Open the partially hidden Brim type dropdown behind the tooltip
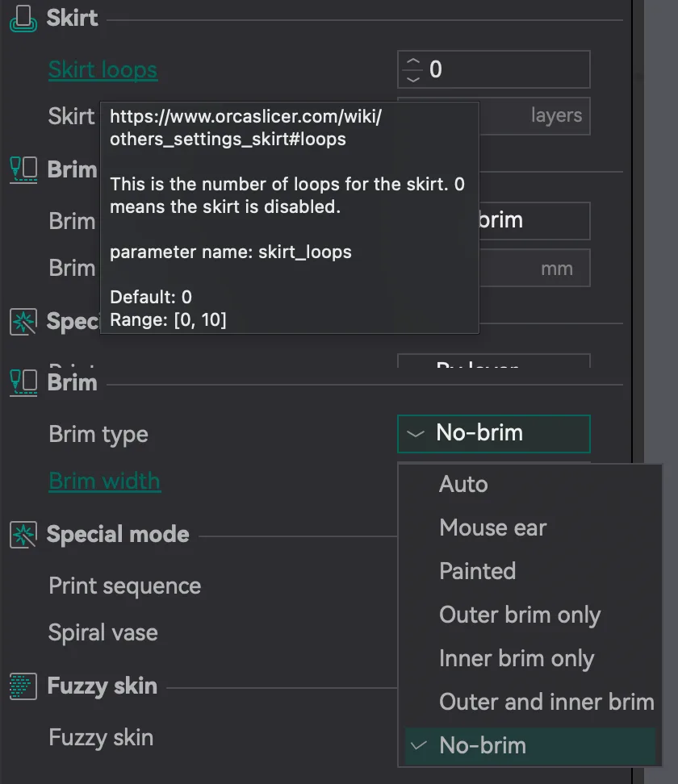The height and width of the screenshot is (784, 678). point(534,220)
